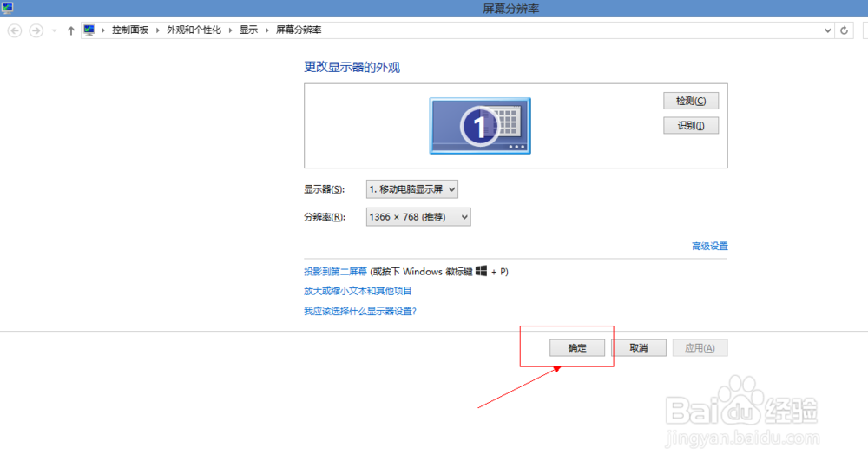
Task: Expand chevron after 控制面板 breadcrumb
Action: click(x=158, y=30)
